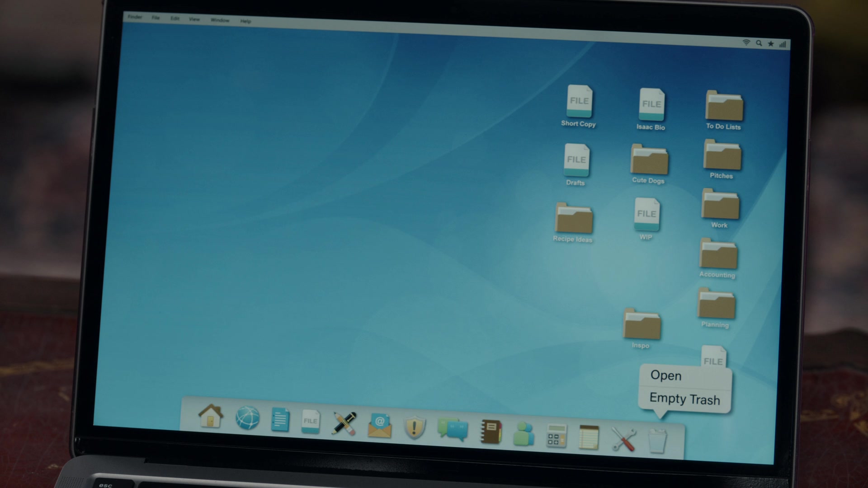The width and height of the screenshot is (868, 488).
Task: Open the Window menu in the menu bar
Action: (x=220, y=20)
